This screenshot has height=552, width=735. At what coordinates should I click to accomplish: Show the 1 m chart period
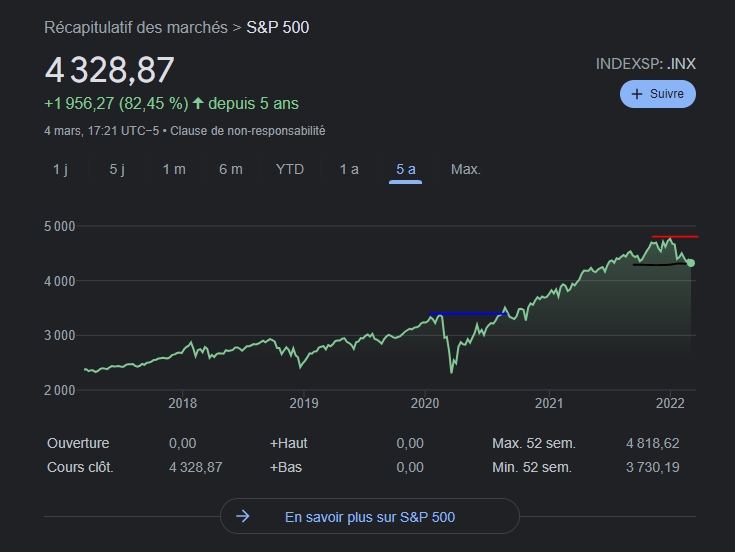(x=174, y=169)
